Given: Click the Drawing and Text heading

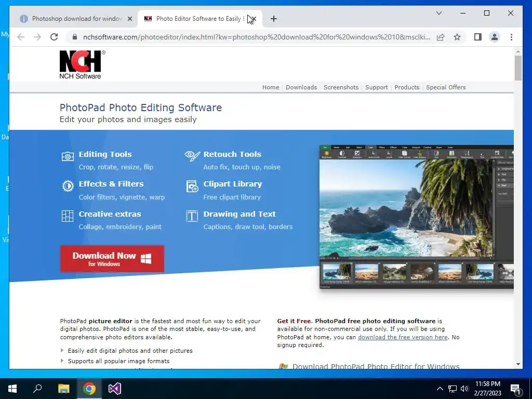Looking at the screenshot, I should pyautogui.click(x=240, y=214).
